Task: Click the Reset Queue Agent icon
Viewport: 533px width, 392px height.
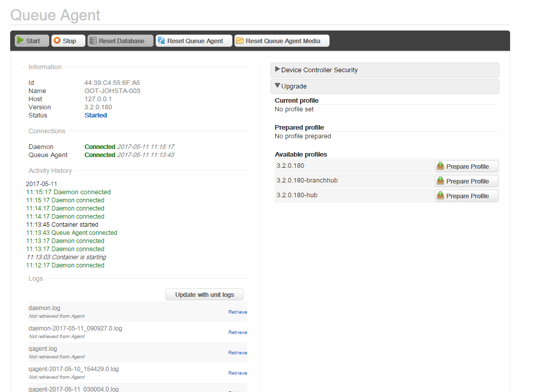Action: click(x=161, y=41)
